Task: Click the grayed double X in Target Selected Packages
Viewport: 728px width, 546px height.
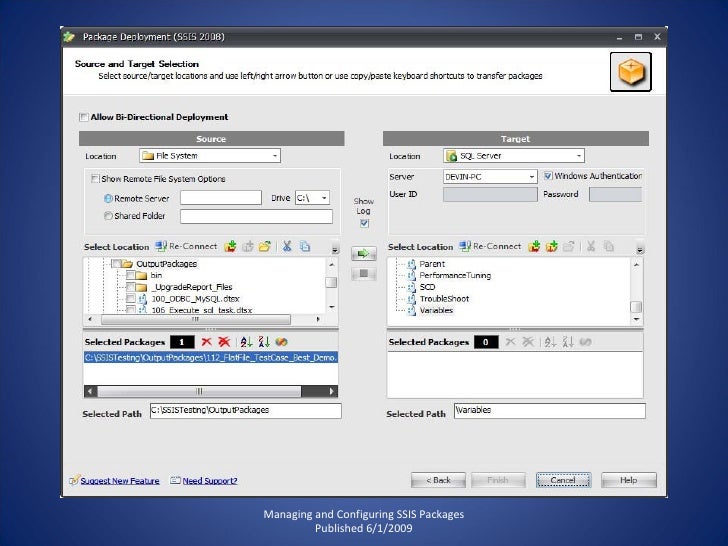Action: tap(528, 342)
